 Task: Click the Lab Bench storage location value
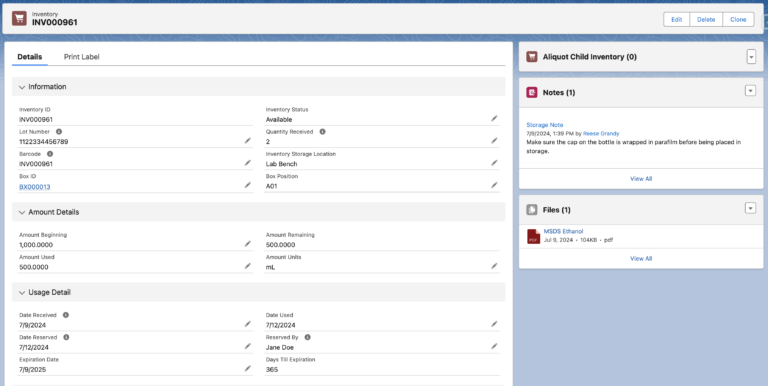281,164
